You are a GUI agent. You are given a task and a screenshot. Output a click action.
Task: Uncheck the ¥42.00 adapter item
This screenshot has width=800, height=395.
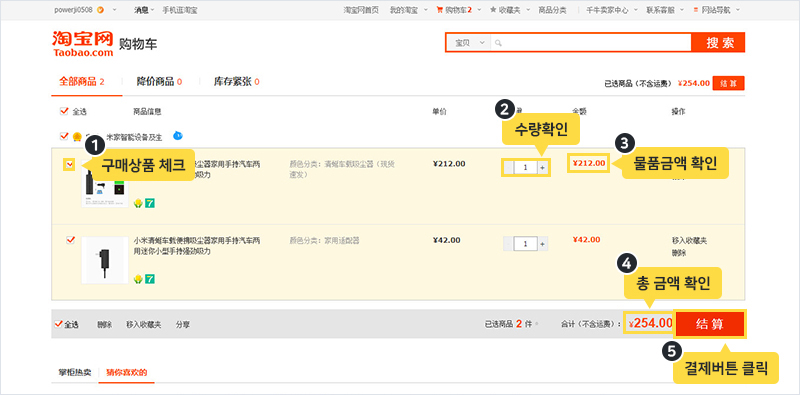point(71,240)
